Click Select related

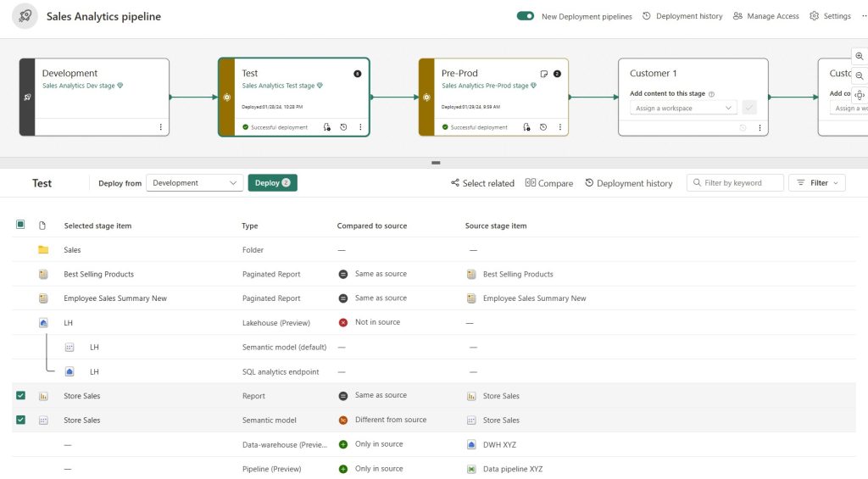482,183
